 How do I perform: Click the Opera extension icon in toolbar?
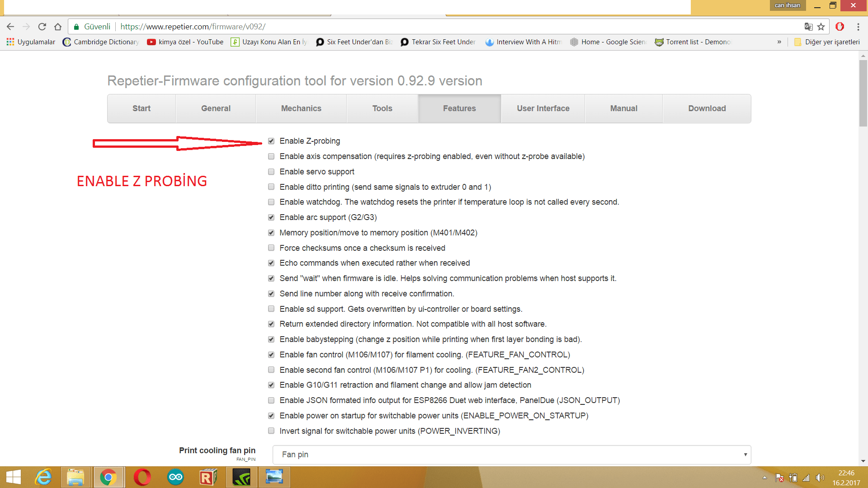click(840, 27)
